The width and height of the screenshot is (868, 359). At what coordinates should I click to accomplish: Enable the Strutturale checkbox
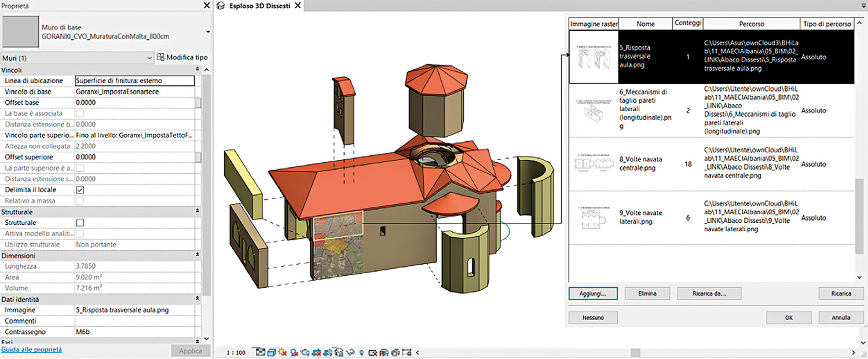pos(80,222)
